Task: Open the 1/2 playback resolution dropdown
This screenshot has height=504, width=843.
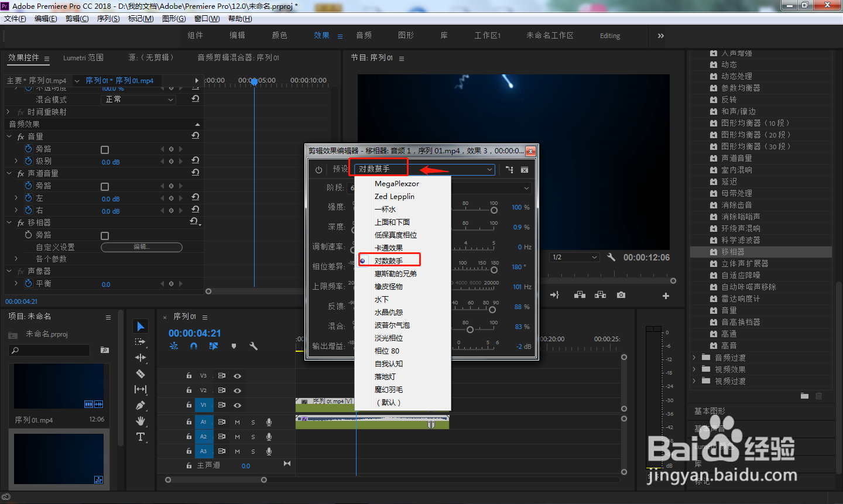Action: click(574, 257)
